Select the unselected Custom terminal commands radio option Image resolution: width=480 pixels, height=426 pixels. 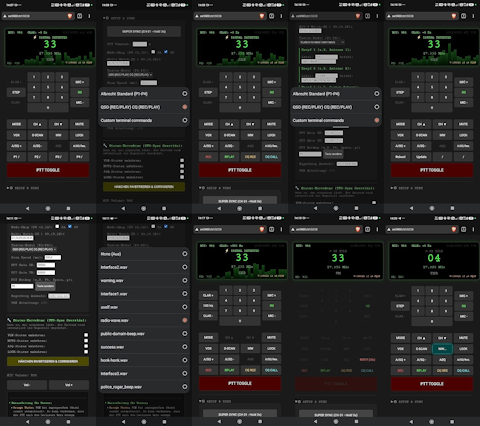click(185, 120)
